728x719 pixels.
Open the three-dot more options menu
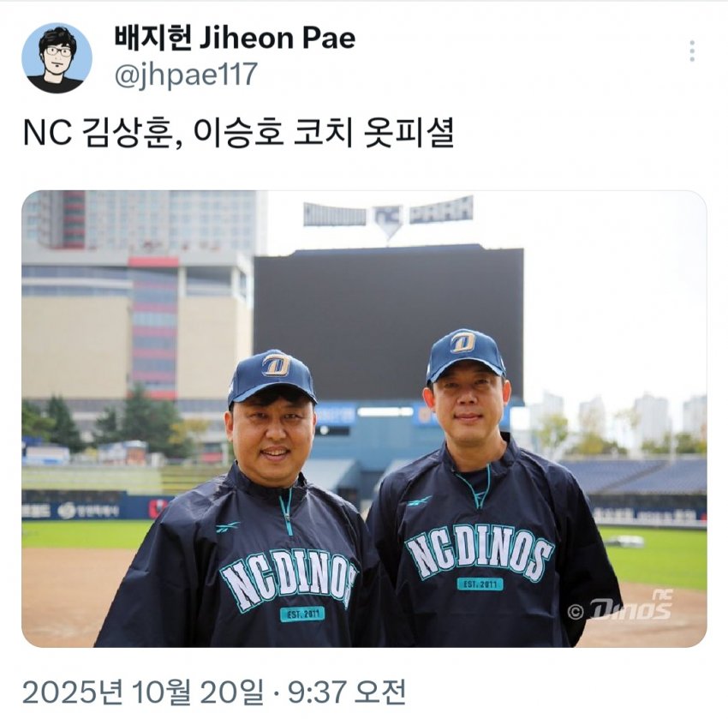click(692, 51)
